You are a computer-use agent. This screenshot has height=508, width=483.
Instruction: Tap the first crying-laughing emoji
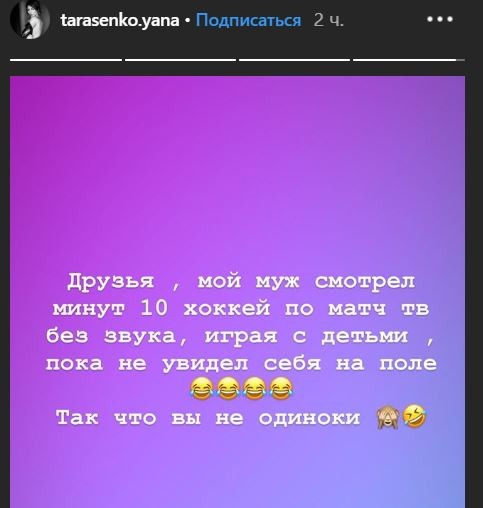click(201, 389)
